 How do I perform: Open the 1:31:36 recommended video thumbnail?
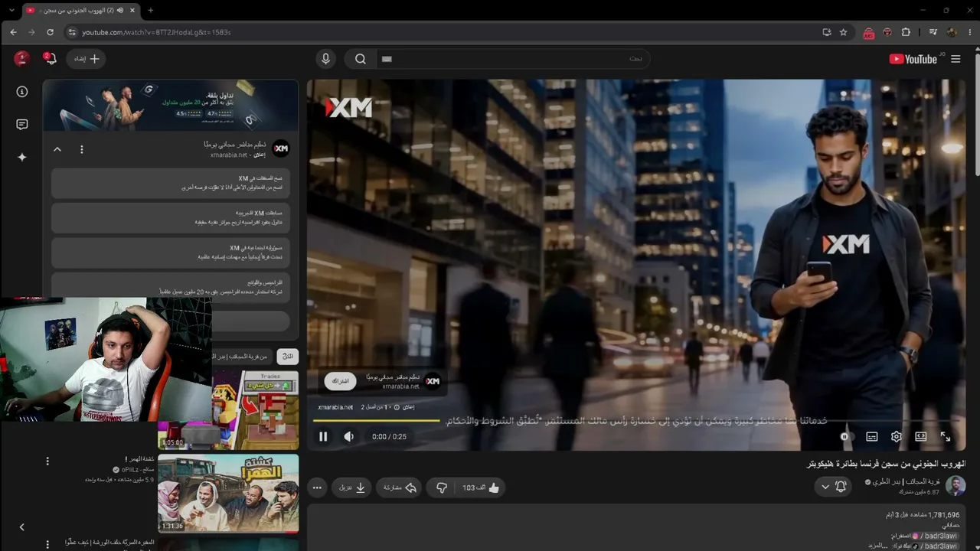click(228, 493)
